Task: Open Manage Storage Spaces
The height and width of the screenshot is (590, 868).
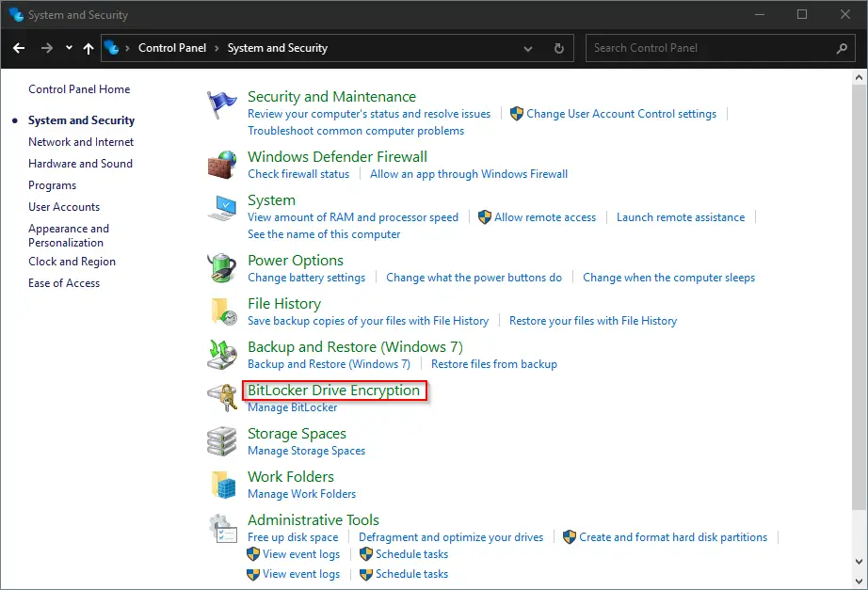Action: 307,451
